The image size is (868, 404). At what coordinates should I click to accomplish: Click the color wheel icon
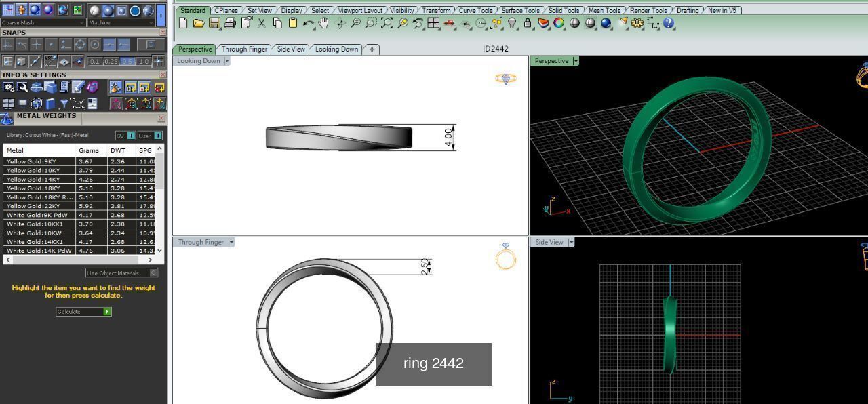pos(559,23)
